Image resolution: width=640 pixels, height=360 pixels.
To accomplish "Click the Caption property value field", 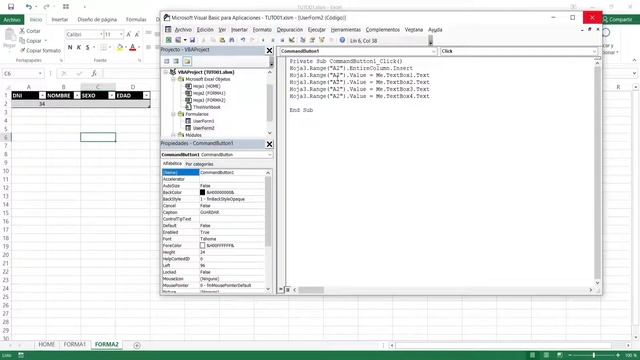I will (232, 212).
